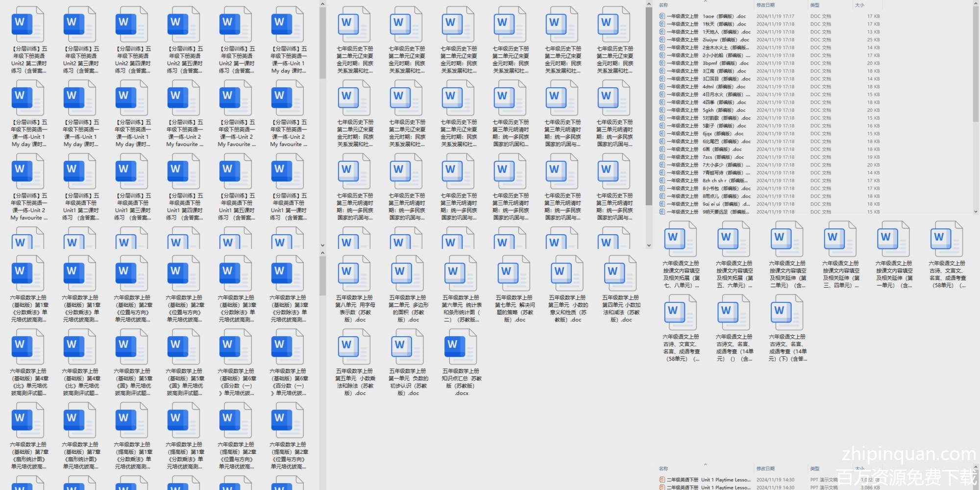Sort 一年级语文上册 list by 名称 column header
Screen dimensions: 980x490
click(663, 5)
